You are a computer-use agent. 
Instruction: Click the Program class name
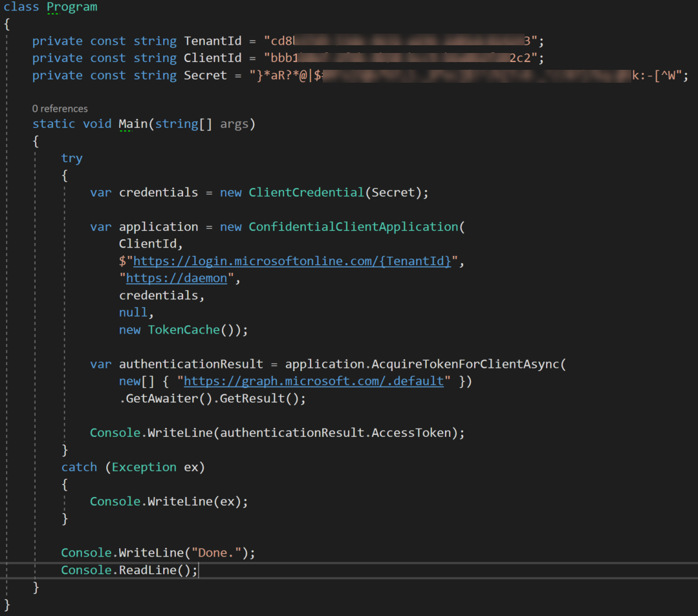pyautogui.click(x=71, y=6)
